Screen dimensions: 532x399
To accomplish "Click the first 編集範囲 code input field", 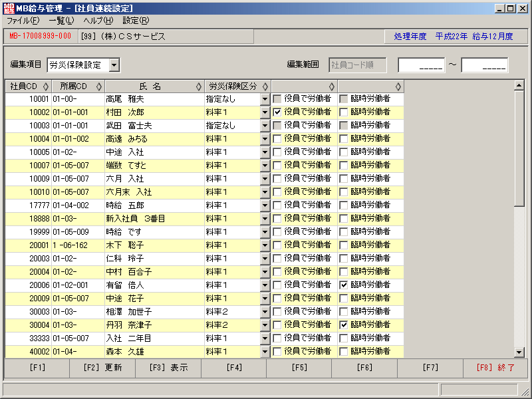I will click(x=421, y=65).
